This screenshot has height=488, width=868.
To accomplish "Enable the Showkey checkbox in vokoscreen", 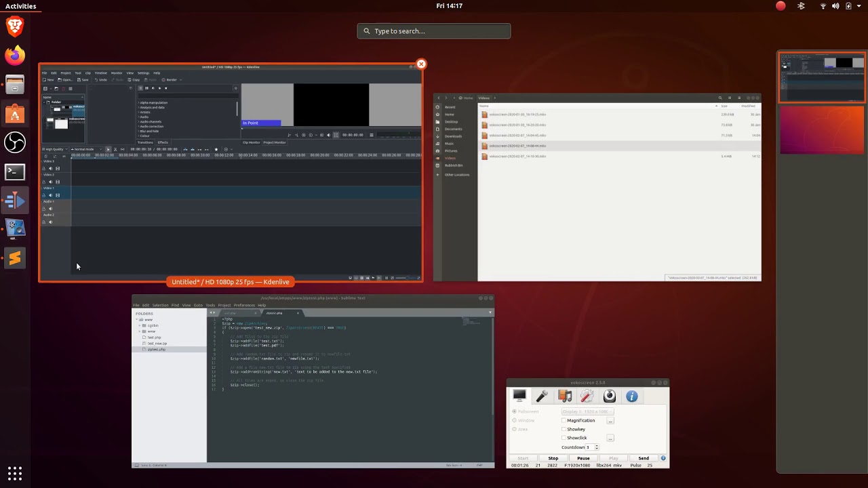I will pos(564,429).
